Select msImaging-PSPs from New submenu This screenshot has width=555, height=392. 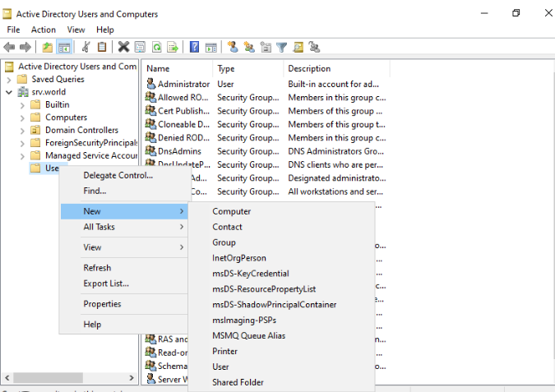coord(281,321)
